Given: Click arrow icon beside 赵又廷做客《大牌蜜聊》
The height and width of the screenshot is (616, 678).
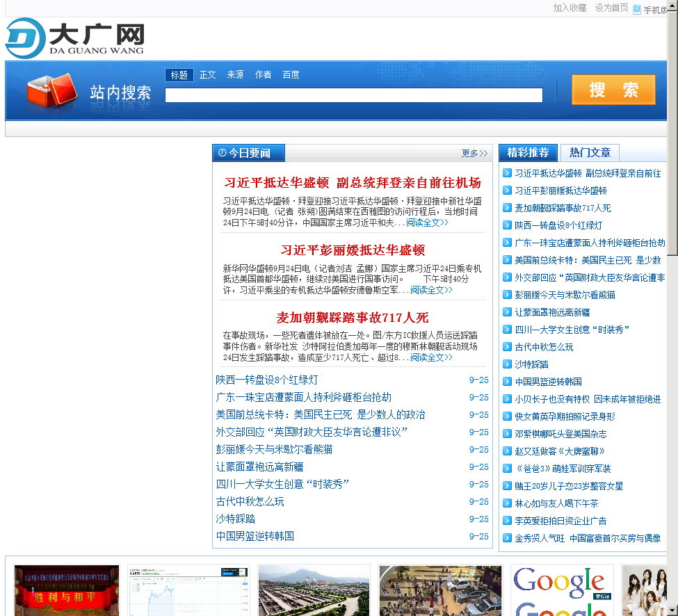Looking at the screenshot, I should click(x=507, y=451).
